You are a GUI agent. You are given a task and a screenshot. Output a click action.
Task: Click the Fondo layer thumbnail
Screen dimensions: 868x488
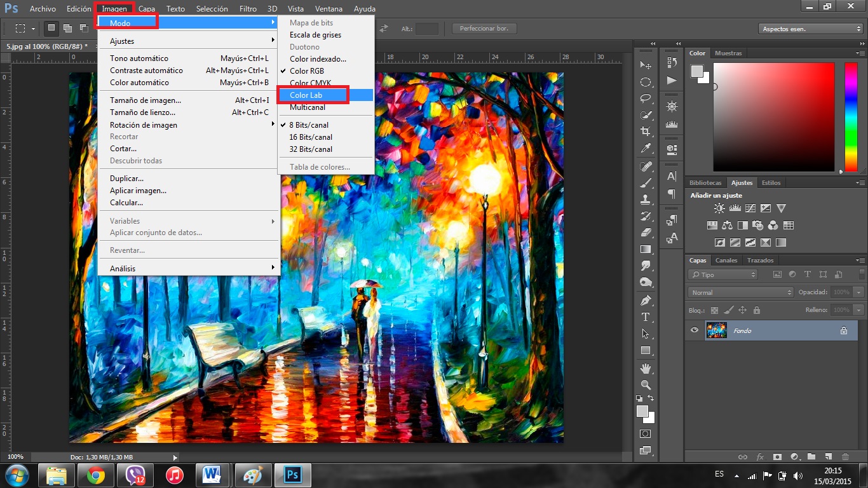[x=717, y=330]
